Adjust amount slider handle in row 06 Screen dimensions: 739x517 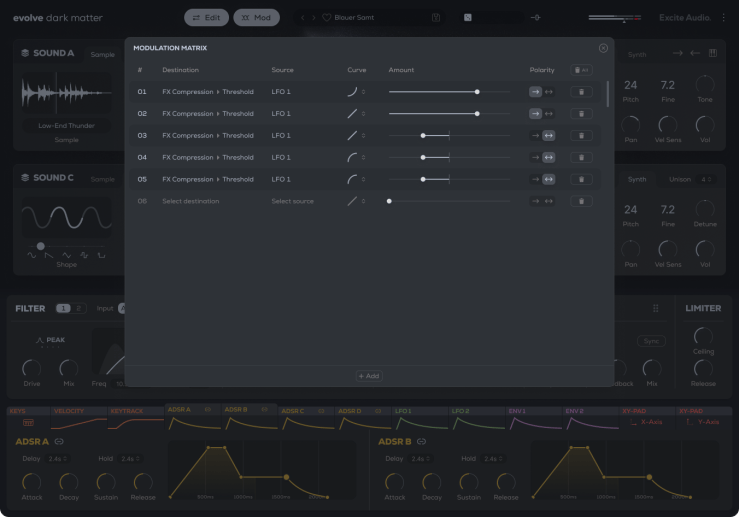coord(389,201)
